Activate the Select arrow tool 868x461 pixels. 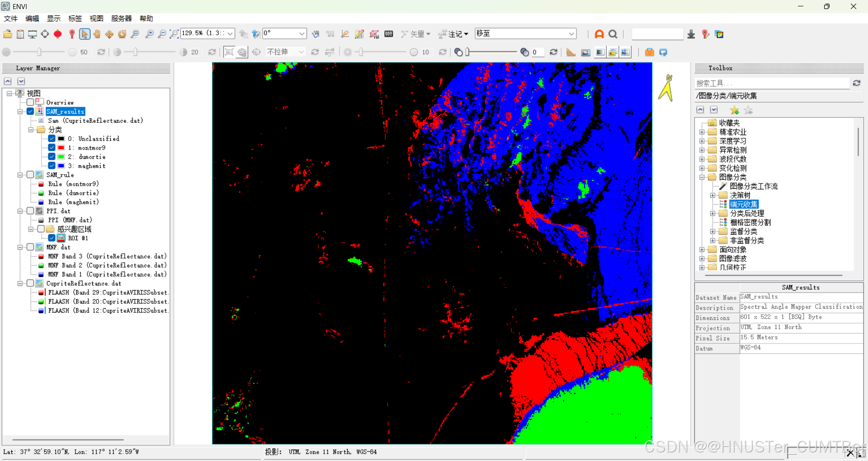coord(85,34)
